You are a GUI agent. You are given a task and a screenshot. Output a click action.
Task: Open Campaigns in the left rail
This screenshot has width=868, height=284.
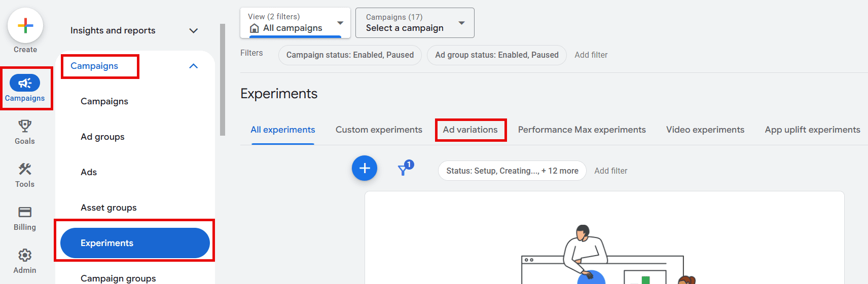(25, 88)
